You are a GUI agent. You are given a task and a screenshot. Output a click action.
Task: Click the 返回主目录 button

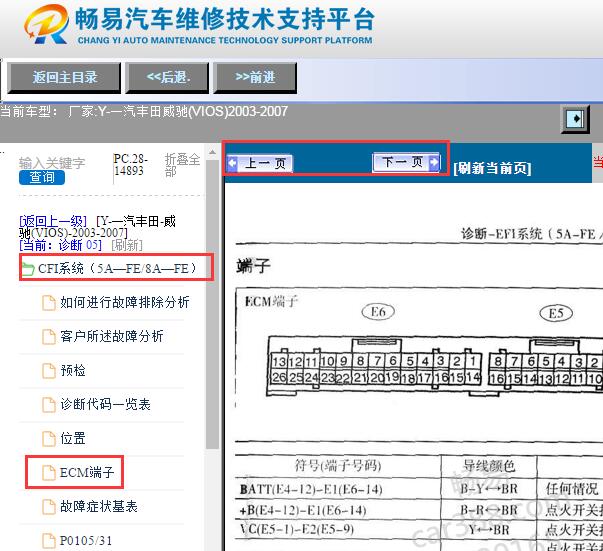64,78
